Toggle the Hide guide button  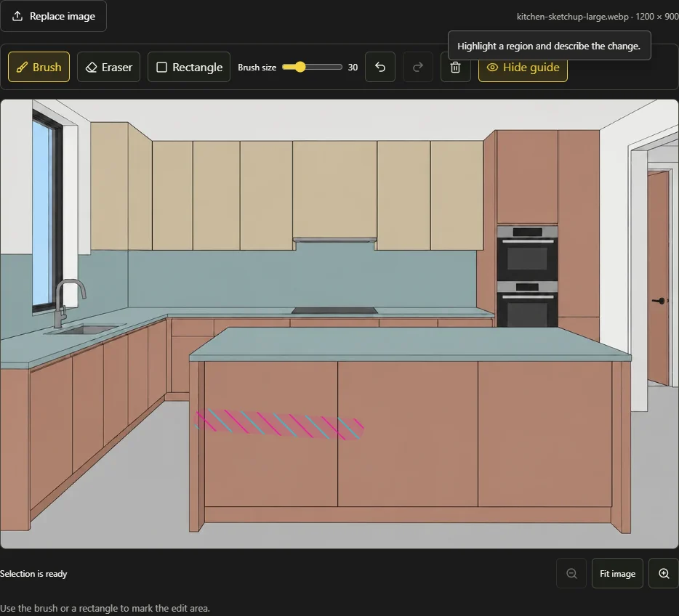[x=523, y=68]
